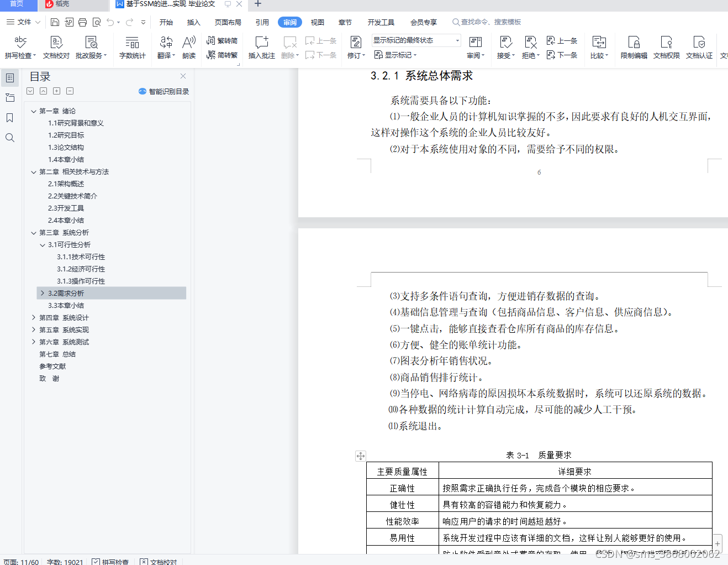Collapse the 第三章 系统分析 outline section
Viewport: 728px width, 565px height.
click(33, 232)
